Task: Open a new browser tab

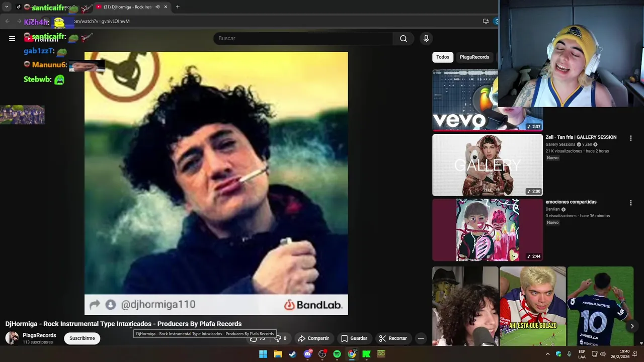Action: (178, 7)
